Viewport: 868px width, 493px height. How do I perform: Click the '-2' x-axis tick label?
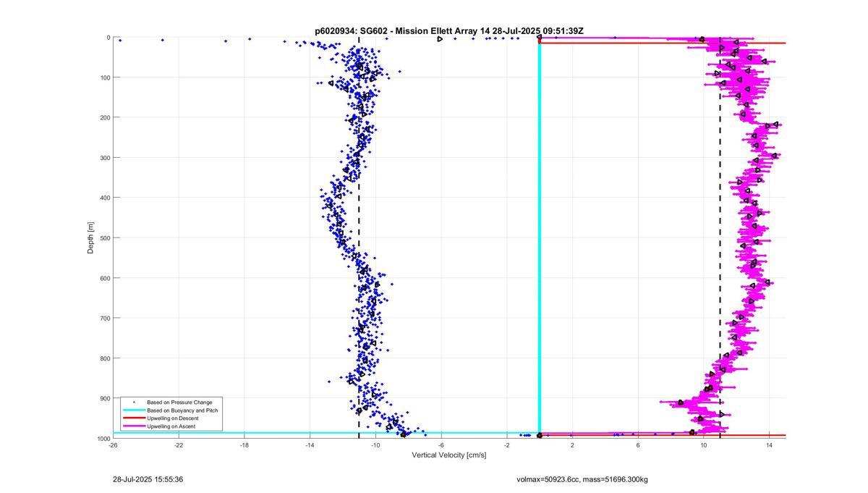coord(507,446)
